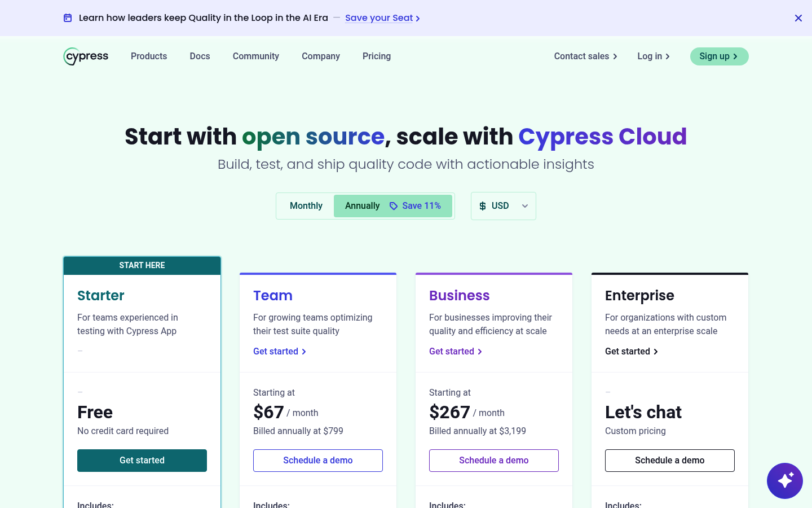This screenshot has width=812, height=508.
Task: Click Get started link under Team
Action: click(x=280, y=352)
